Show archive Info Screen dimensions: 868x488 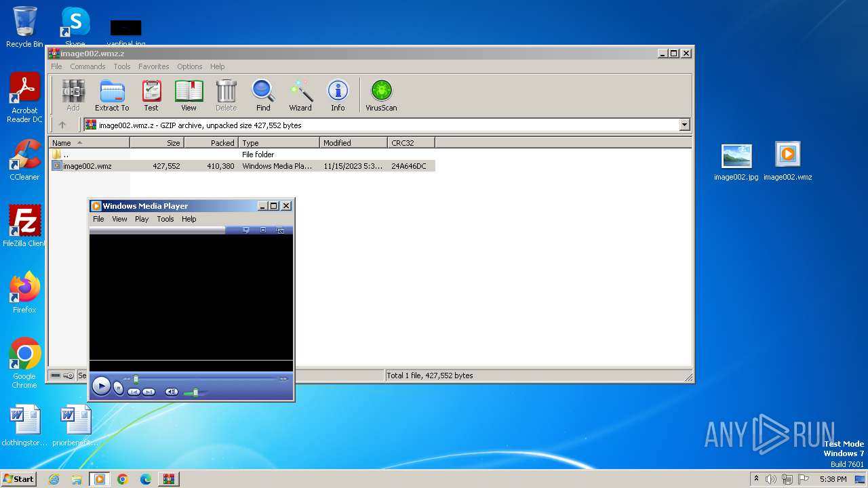338,96
